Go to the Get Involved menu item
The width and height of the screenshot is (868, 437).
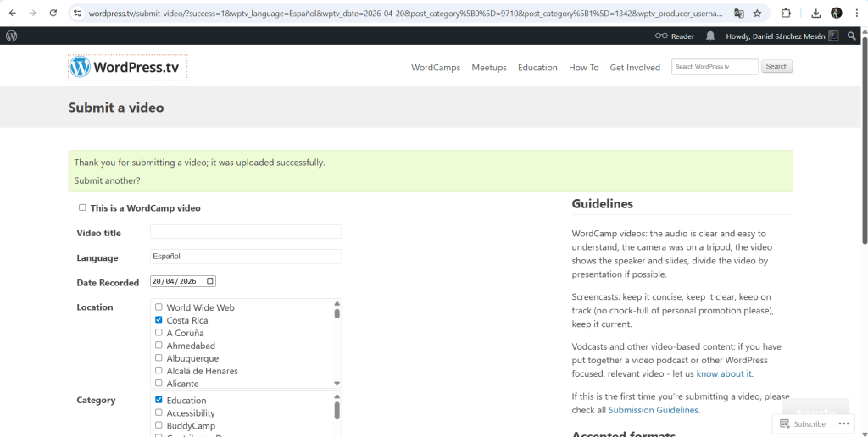[635, 68]
